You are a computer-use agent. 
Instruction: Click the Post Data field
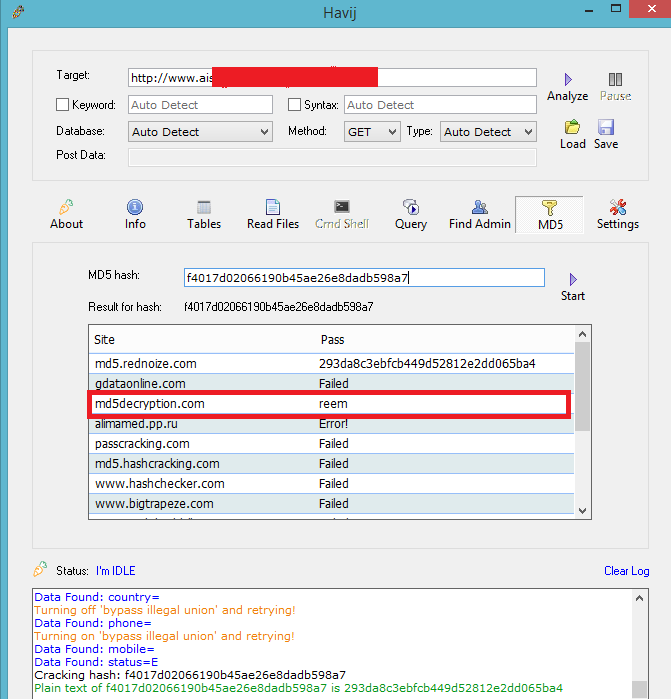pos(332,158)
